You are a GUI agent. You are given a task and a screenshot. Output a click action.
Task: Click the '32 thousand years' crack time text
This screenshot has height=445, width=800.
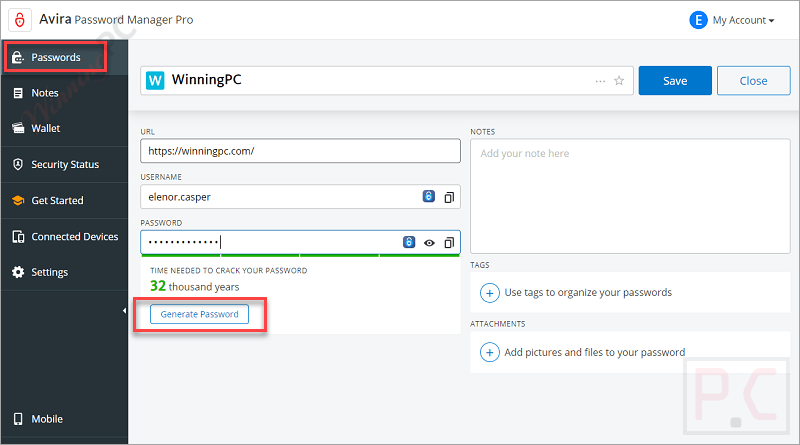pyautogui.click(x=194, y=286)
